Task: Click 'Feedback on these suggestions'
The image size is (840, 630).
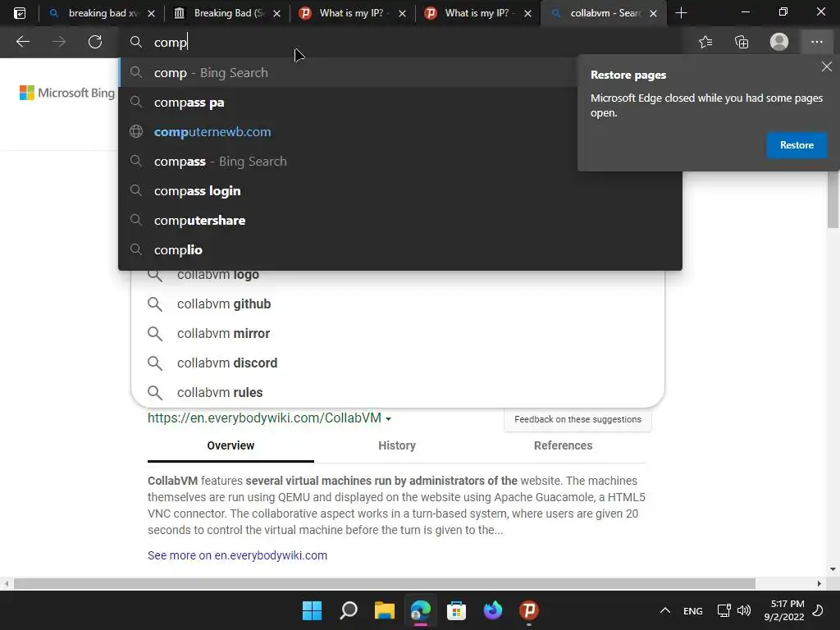Action: click(x=577, y=419)
